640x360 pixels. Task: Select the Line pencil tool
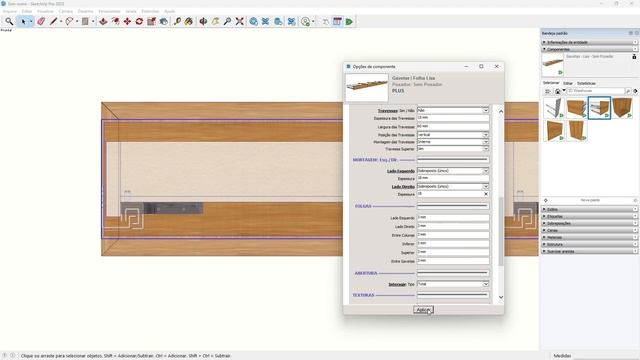pos(53,21)
